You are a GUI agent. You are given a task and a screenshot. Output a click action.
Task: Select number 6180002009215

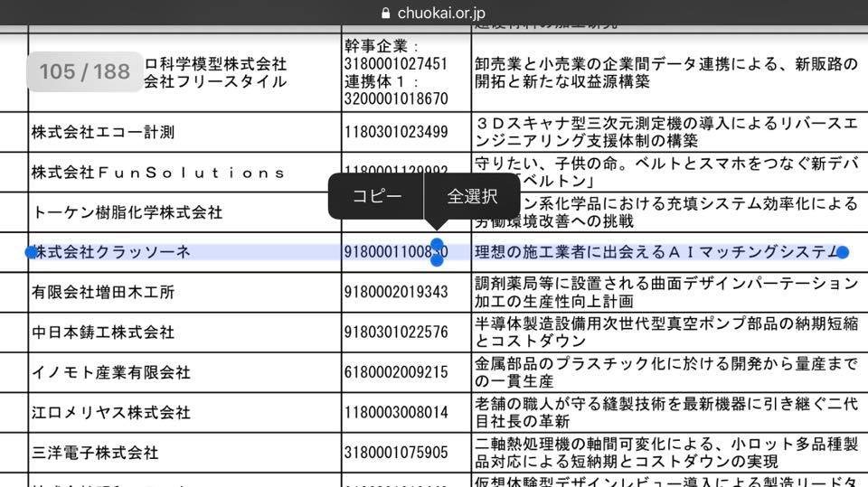(396, 372)
